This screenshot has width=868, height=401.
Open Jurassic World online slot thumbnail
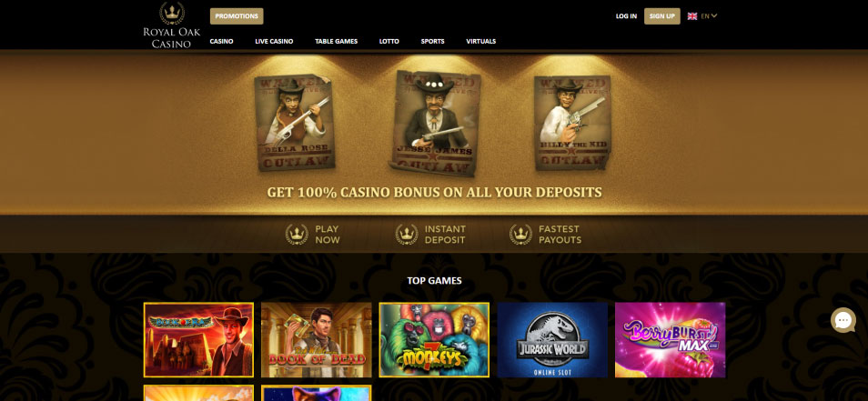point(552,339)
